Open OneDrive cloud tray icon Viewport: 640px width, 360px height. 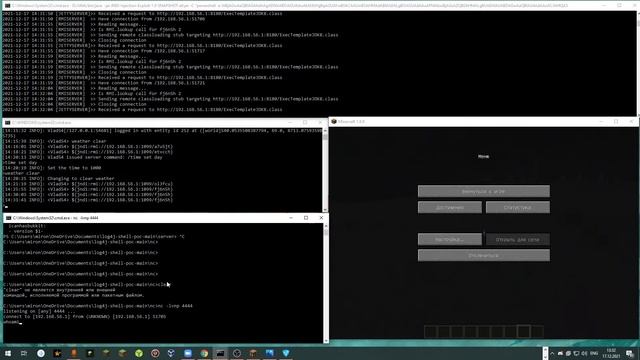pos(560,353)
